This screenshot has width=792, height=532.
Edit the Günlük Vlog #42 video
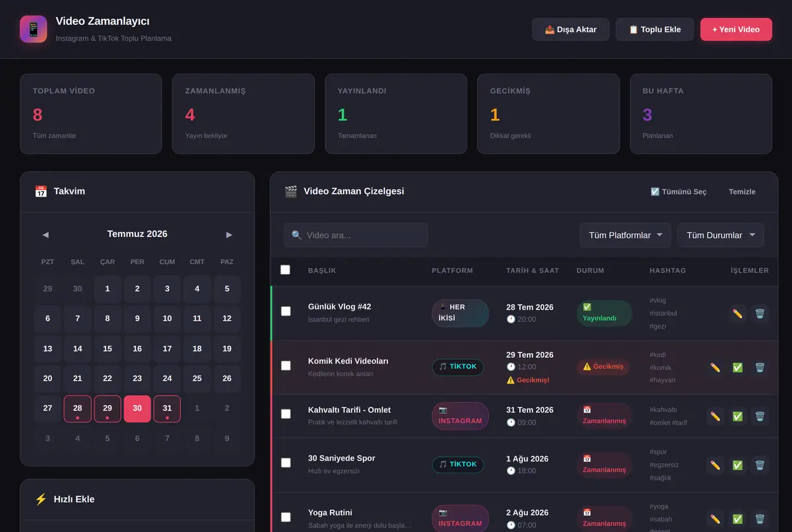(x=737, y=314)
